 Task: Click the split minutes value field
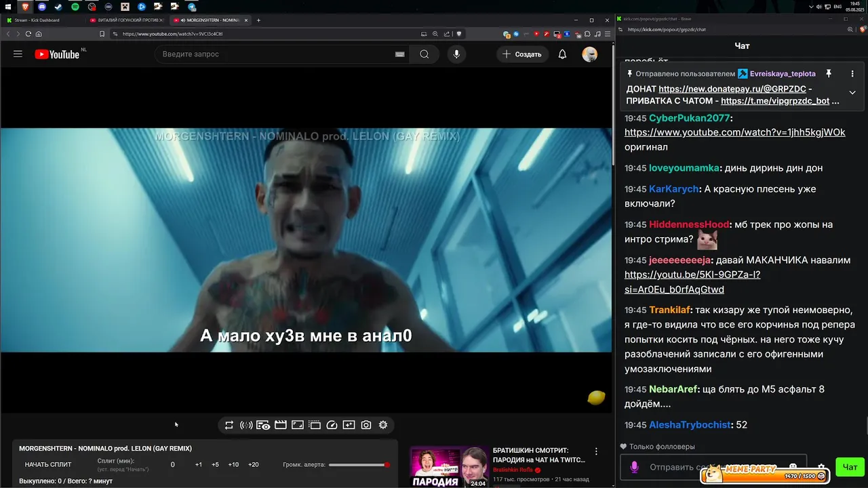click(172, 464)
